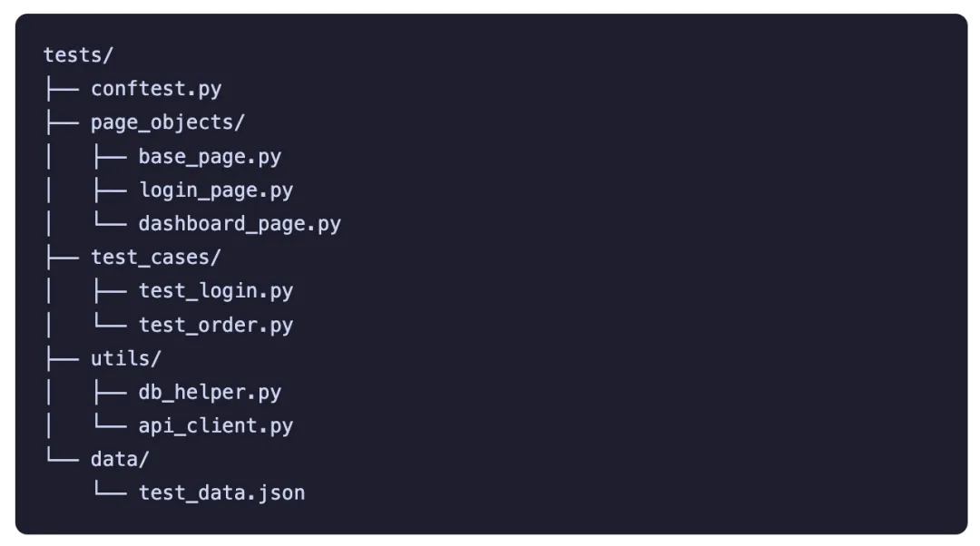
Task: Click branch connector before utils/
Action: [63, 359]
